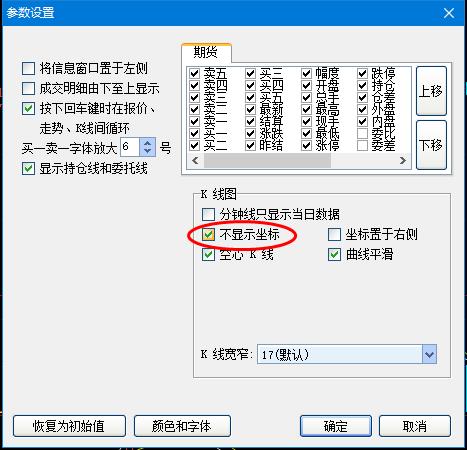Disable 曲线平滑 checkbox

[334, 255]
